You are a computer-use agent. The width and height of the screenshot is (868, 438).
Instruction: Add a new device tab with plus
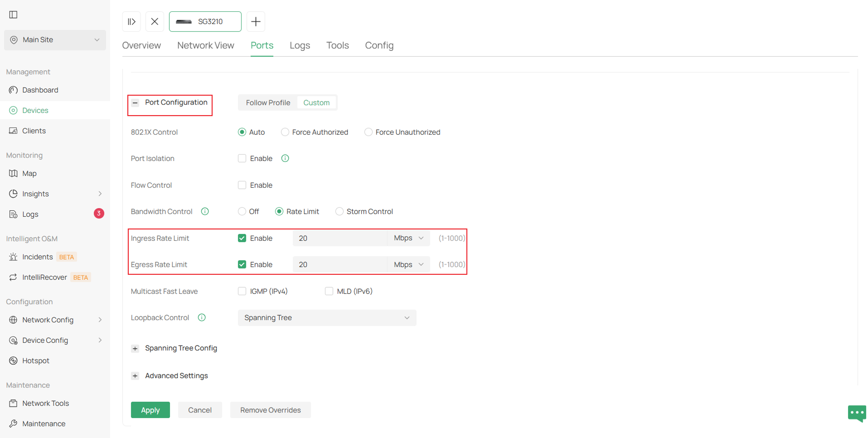[x=256, y=21]
